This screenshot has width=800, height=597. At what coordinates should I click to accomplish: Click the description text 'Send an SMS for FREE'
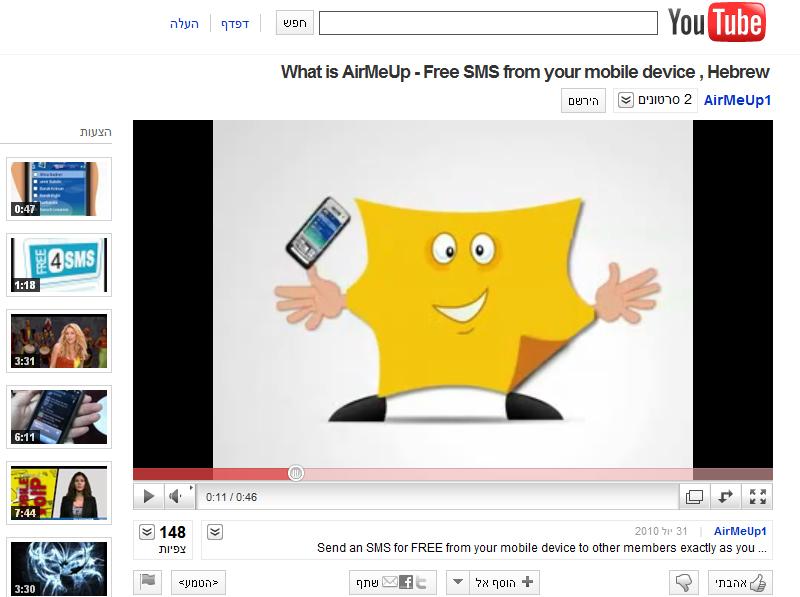point(542,548)
